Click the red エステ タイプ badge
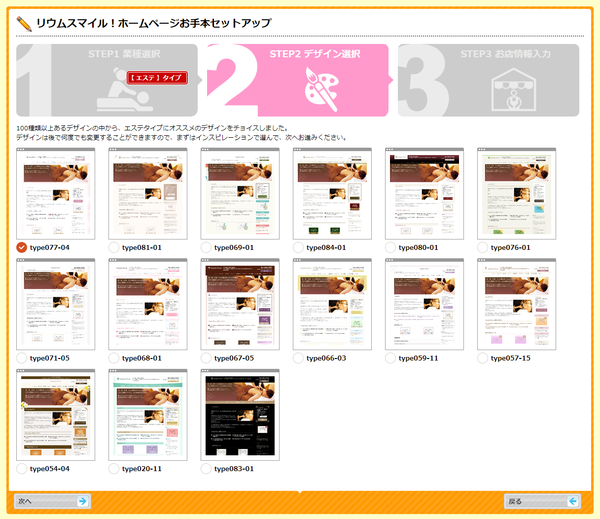The image size is (600, 519). click(159, 76)
